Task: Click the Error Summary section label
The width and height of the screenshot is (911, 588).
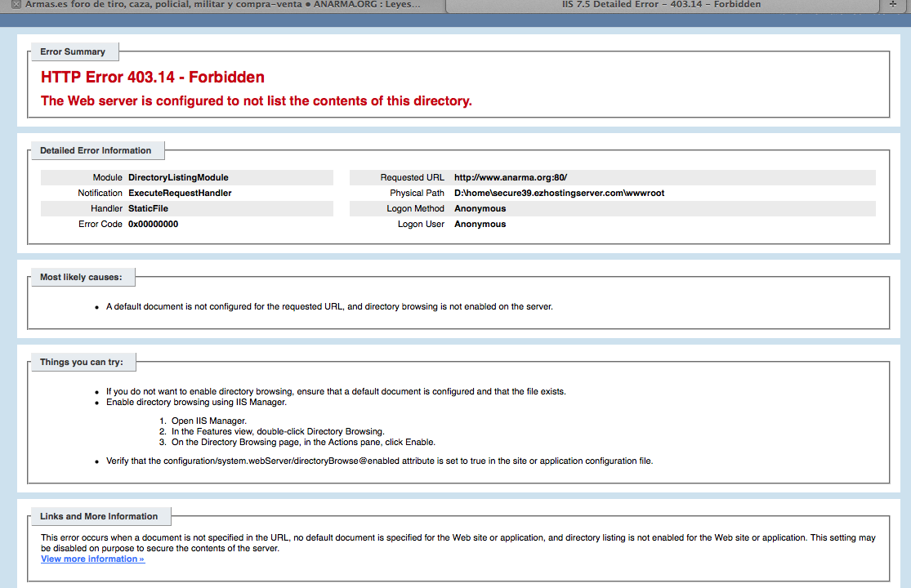Action: (x=73, y=51)
